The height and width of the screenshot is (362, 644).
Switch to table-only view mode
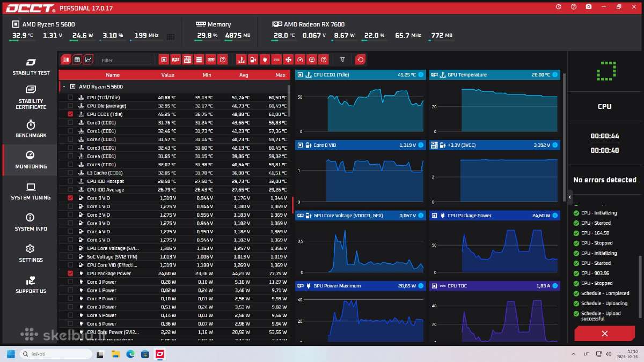[77, 60]
